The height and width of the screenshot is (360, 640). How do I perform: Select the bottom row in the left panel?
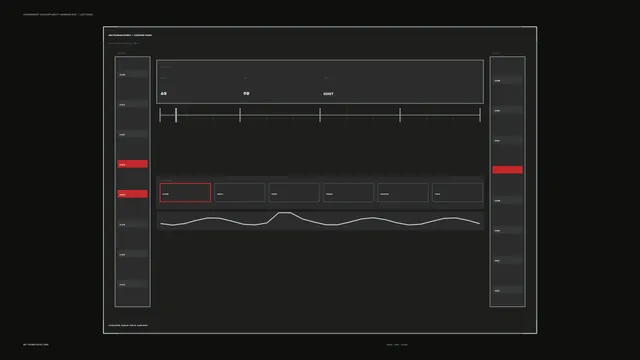tap(133, 284)
